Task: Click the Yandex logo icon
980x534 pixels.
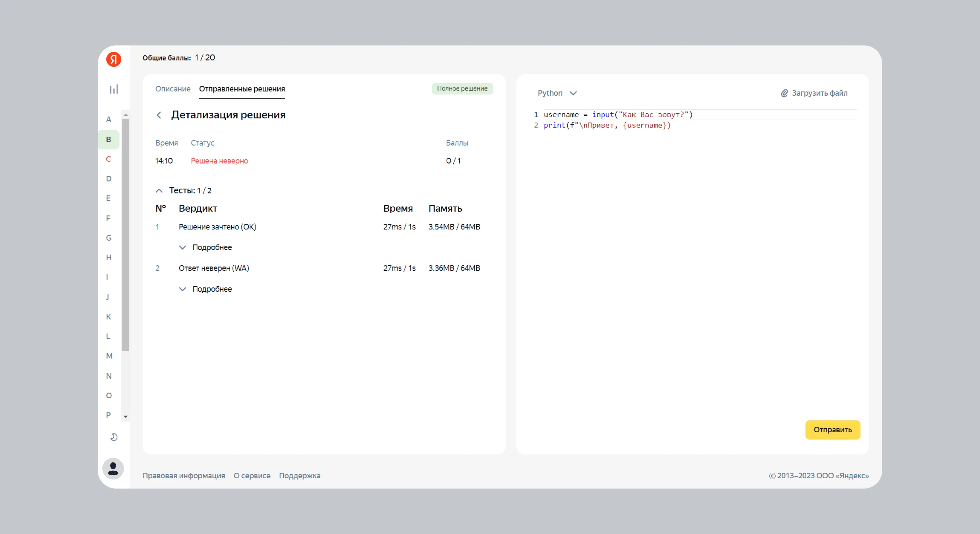Action: [113, 59]
